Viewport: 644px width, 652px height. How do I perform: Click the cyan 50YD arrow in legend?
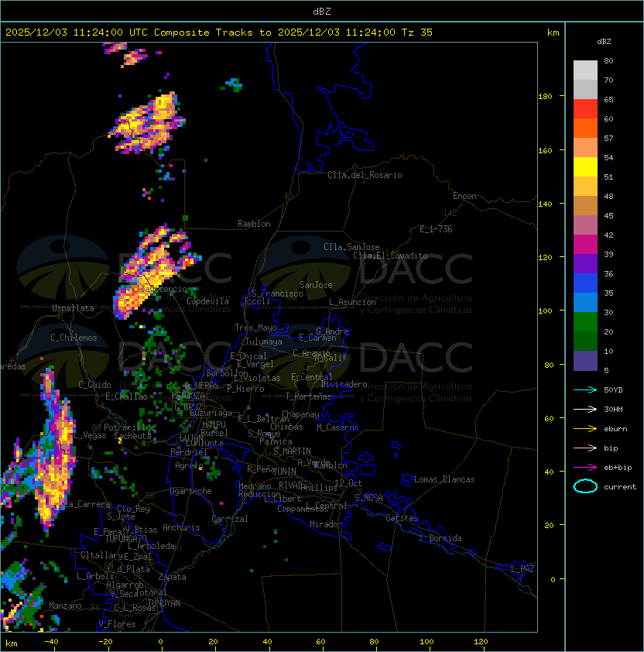[585, 389]
